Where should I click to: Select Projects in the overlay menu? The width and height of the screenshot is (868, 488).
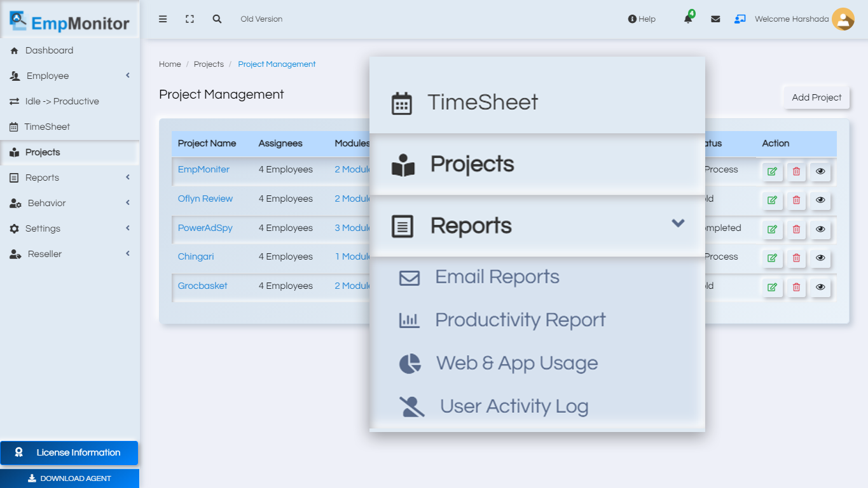[472, 164]
